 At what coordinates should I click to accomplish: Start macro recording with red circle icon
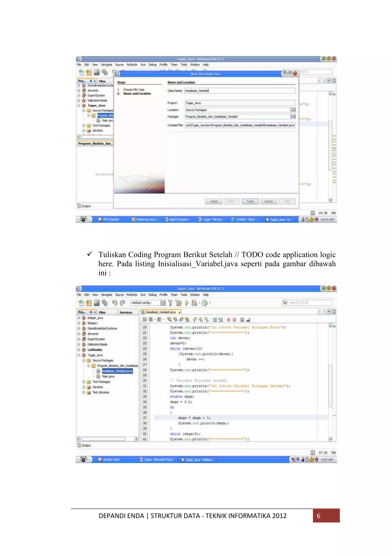228,320
